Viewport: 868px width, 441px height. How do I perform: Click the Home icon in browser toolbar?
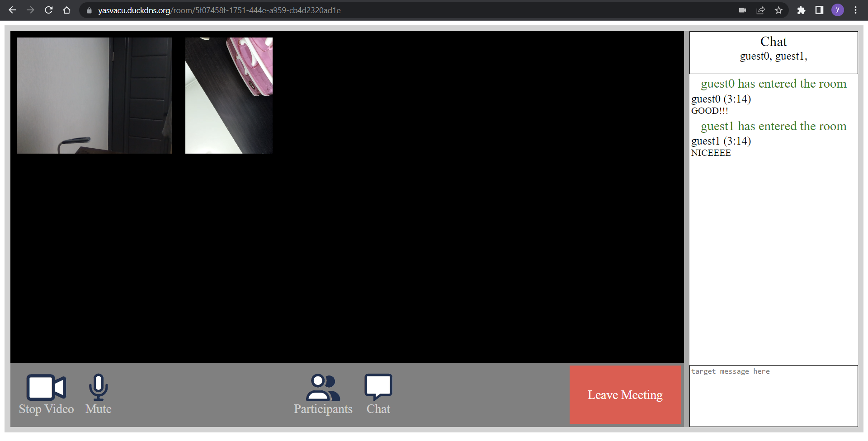pos(67,10)
